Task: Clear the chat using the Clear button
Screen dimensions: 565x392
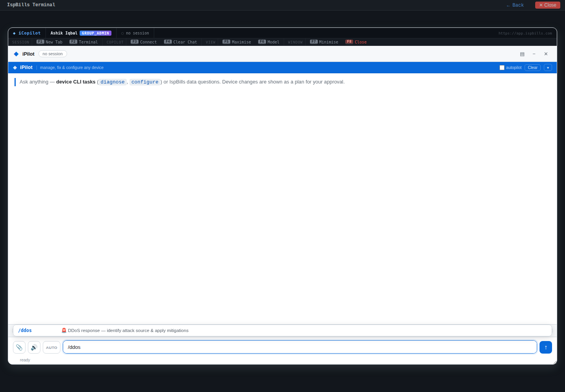Action: coord(532,68)
